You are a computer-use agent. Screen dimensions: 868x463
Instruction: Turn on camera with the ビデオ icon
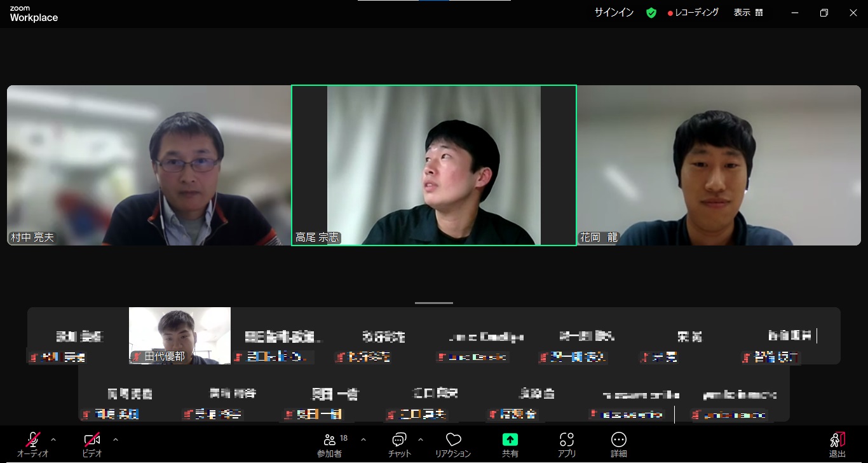point(92,440)
